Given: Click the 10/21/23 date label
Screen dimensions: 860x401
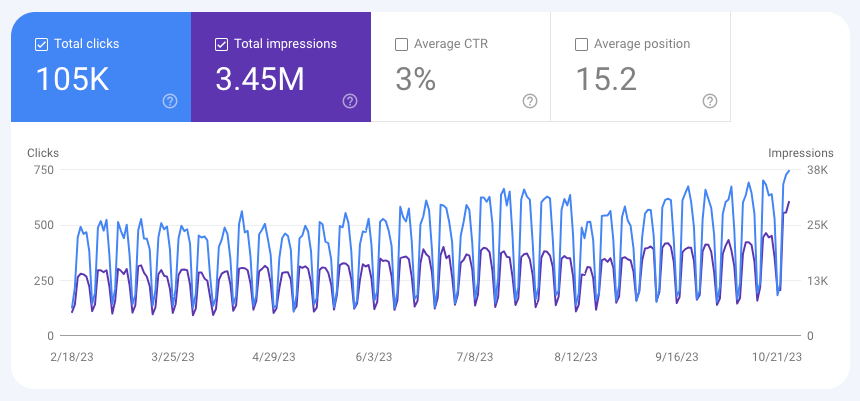Looking at the screenshot, I should pyautogui.click(x=777, y=357).
